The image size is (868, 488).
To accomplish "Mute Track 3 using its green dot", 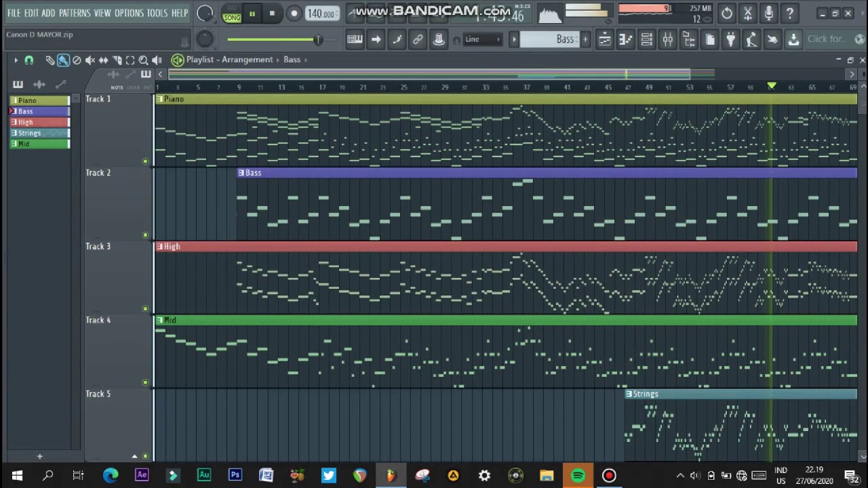I will (145, 309).
